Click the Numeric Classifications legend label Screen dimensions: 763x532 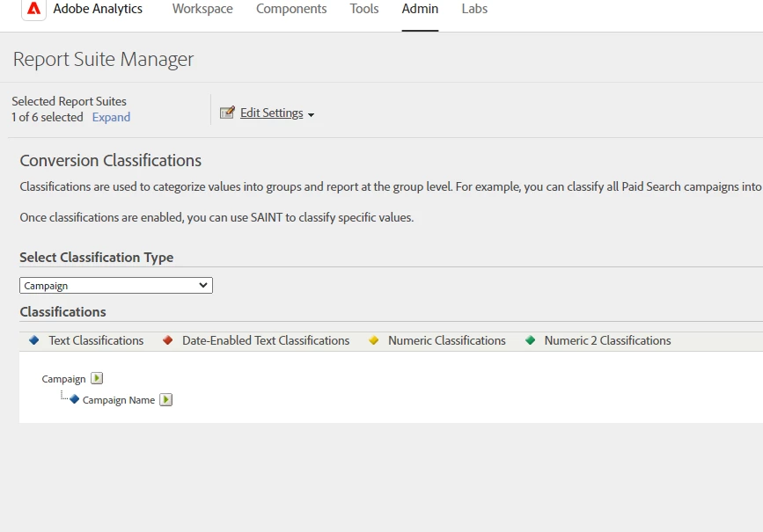coord(447,340)
